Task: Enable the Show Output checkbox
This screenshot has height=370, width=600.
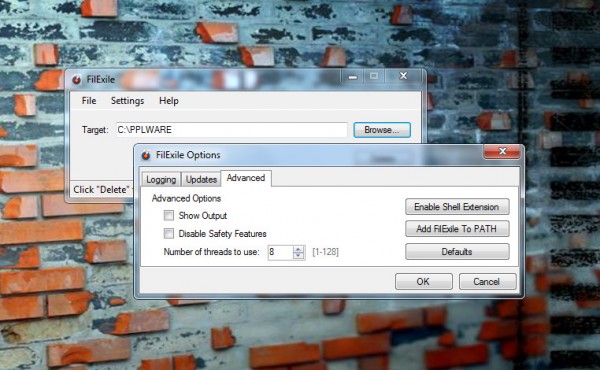Action: click(x=169, y=215)
